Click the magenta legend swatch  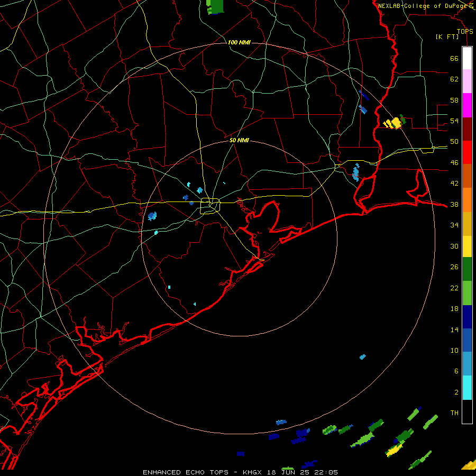pos(467,105)
